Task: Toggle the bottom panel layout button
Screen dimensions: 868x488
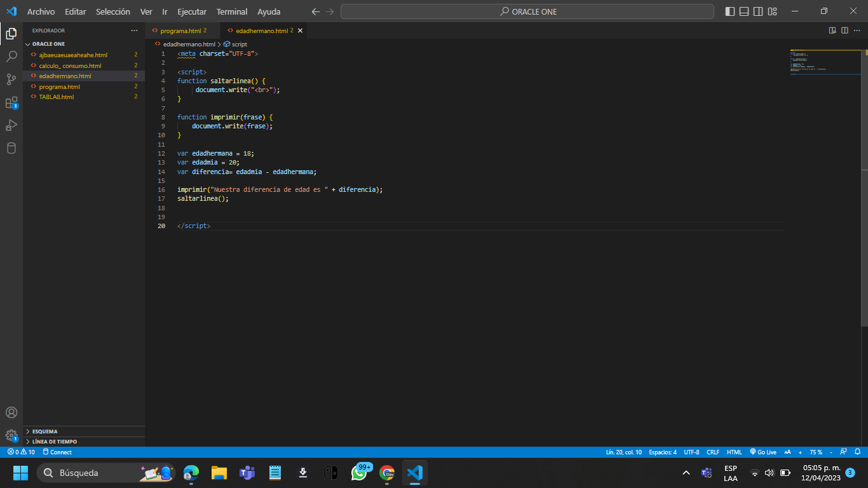Action: click(x=744, y=11)
